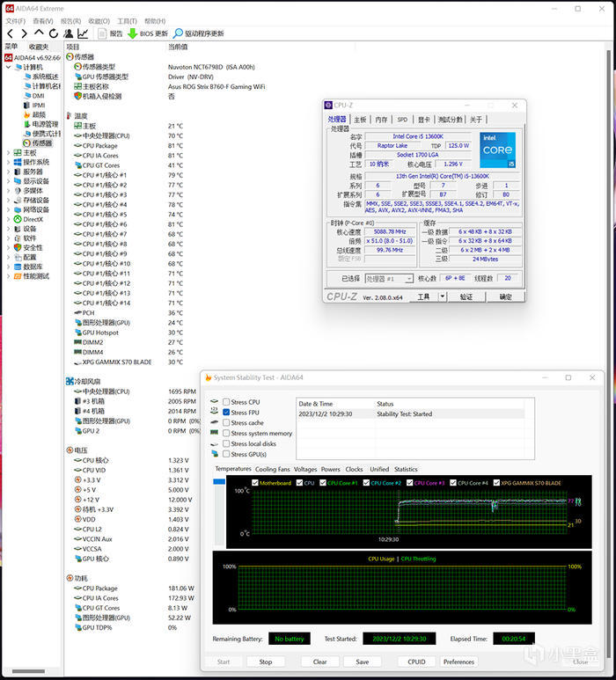Click the 多媒体 speaker icon in tree
This screenshot has width=616, height=680.
click(x=18, y=191)
